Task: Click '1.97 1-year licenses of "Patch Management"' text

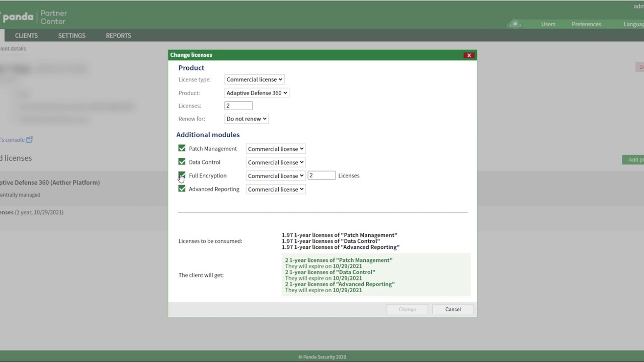Action: click(340, 235)
